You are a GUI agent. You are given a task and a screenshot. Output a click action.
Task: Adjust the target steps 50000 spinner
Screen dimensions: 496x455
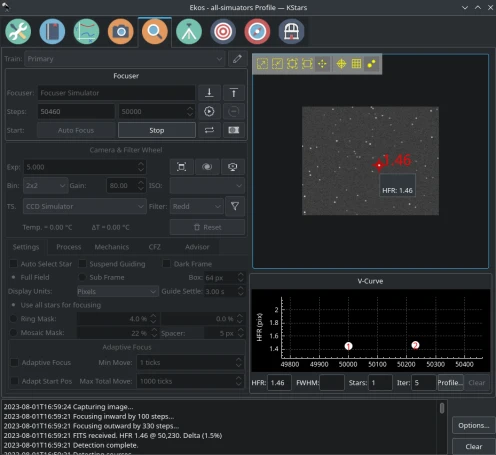pos(190,111)
